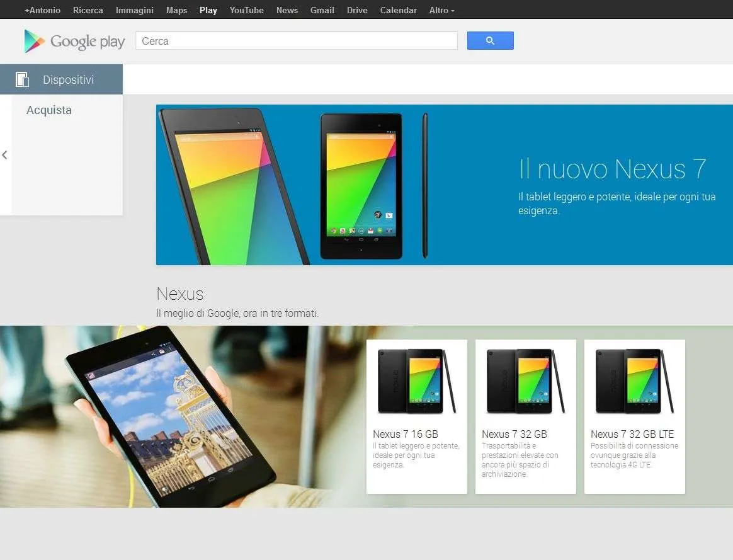Click the Nexus 7 32 GB LTE title
Viewport: 733px width, 560px height.
pos(632,434)
